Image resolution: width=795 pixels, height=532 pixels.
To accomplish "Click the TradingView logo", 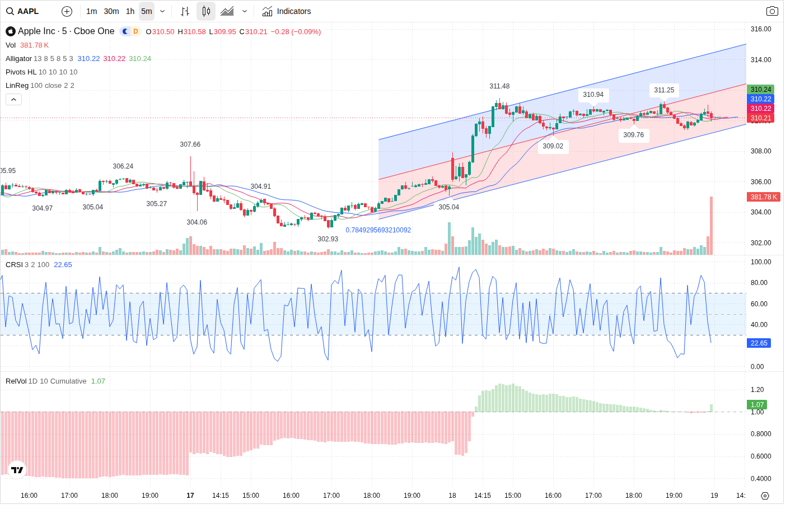I will click(17, 470).
